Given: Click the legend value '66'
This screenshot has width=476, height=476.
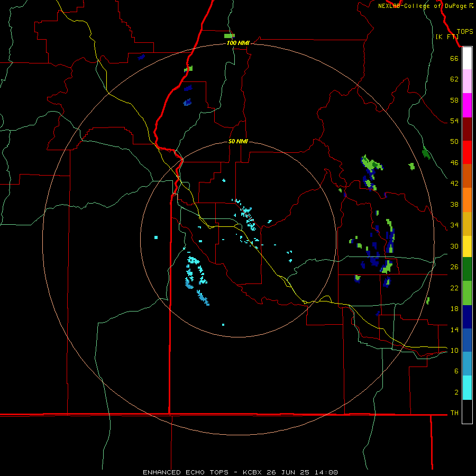Looking at the screenshot, I should click(454, 58).
